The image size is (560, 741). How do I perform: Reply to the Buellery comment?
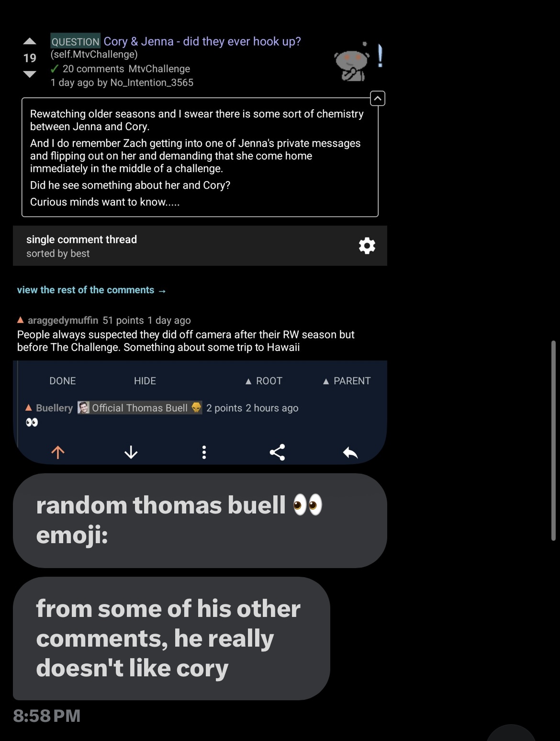[x=350, y=452]
